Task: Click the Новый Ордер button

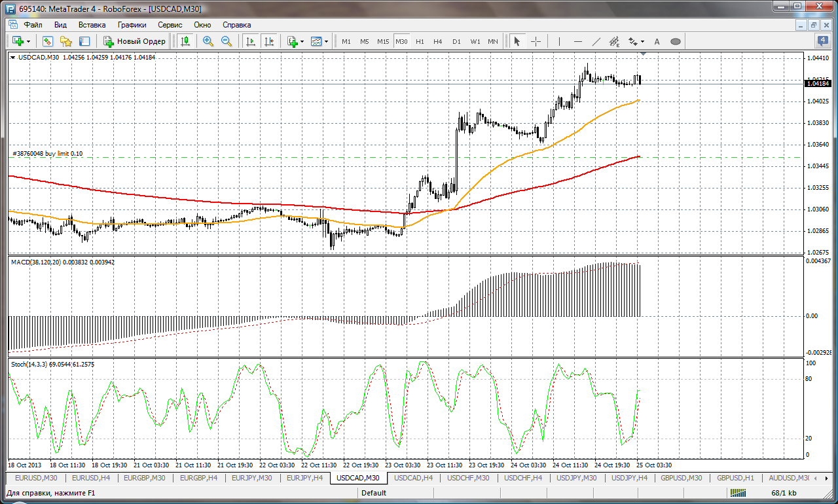Action: click(135, 41)
